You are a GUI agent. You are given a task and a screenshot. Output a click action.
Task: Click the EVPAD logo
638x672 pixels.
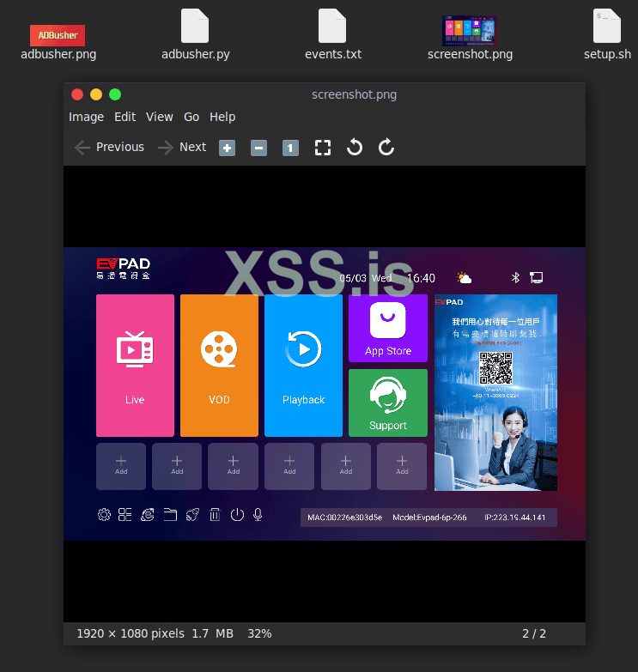[124, 269]
